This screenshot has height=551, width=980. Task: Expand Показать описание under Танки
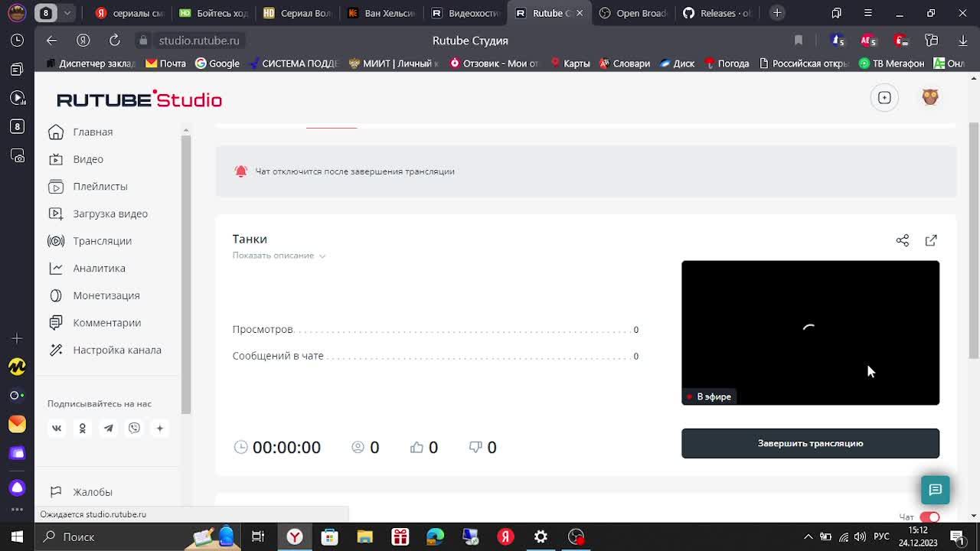[x=279, y=256]
